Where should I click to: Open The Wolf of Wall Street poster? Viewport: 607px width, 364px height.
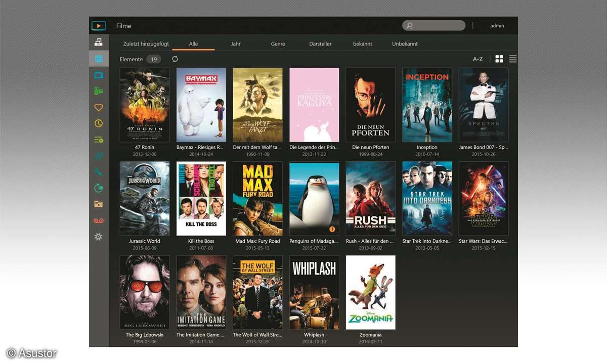point(257,292)
